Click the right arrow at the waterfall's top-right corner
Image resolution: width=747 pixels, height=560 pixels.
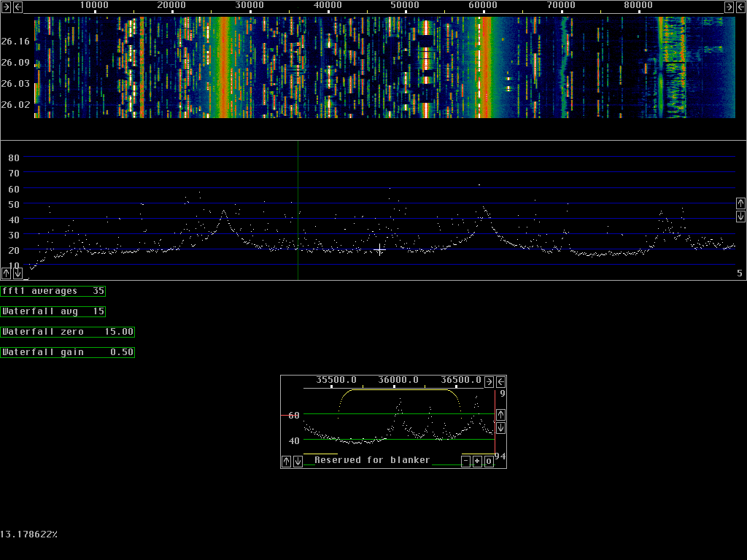729,7
